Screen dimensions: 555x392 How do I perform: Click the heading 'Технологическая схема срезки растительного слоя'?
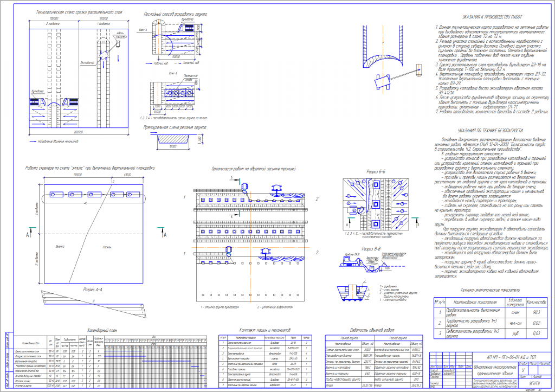(79, 12)
